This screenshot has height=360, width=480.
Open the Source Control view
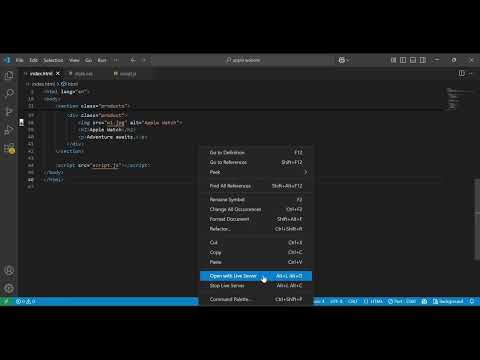tap(9, 112)
